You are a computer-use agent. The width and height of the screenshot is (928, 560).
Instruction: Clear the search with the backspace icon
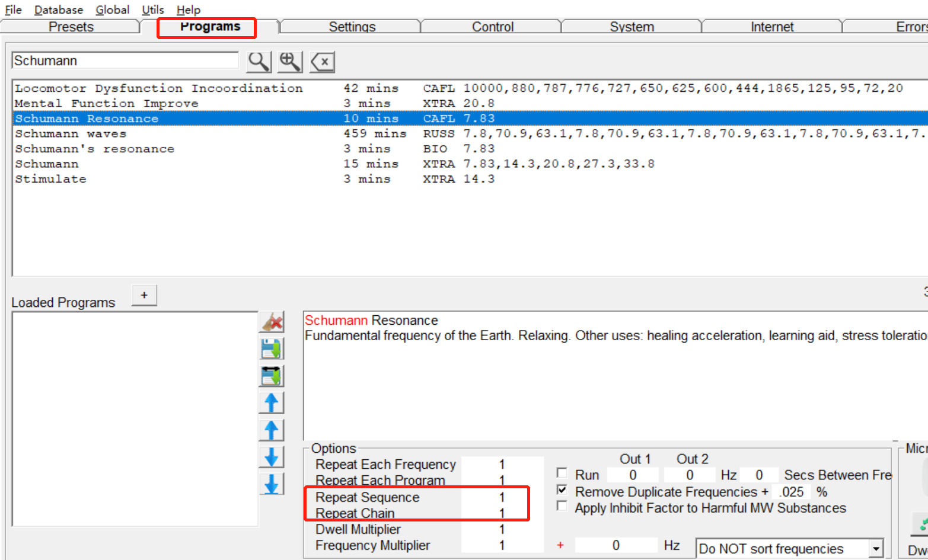[x=323, y=62]
